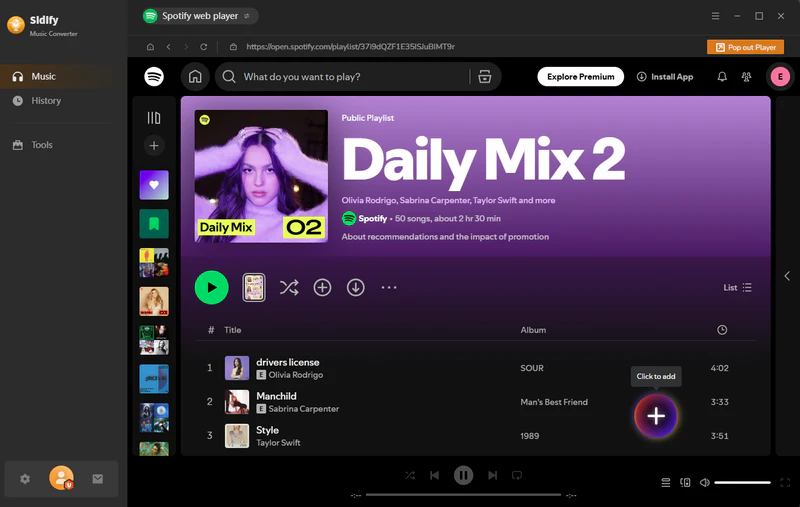Click Explore Premium
This screenshot has height=507, width=800.
(581, 77)
